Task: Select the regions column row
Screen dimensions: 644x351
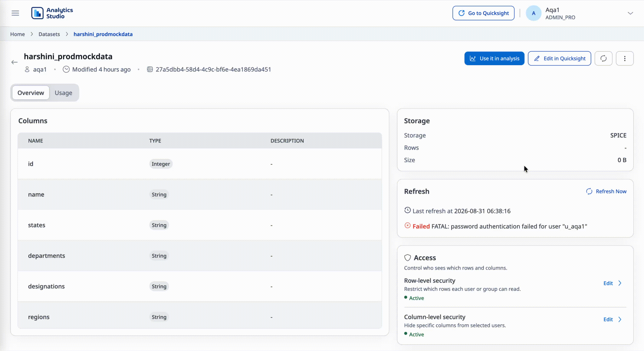Action: click(200, 315)
